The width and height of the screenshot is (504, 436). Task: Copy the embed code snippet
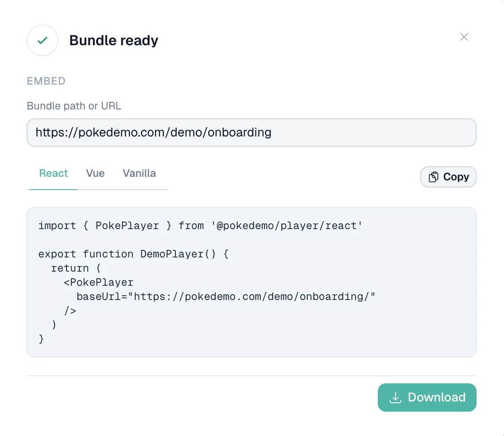(448, 177)
